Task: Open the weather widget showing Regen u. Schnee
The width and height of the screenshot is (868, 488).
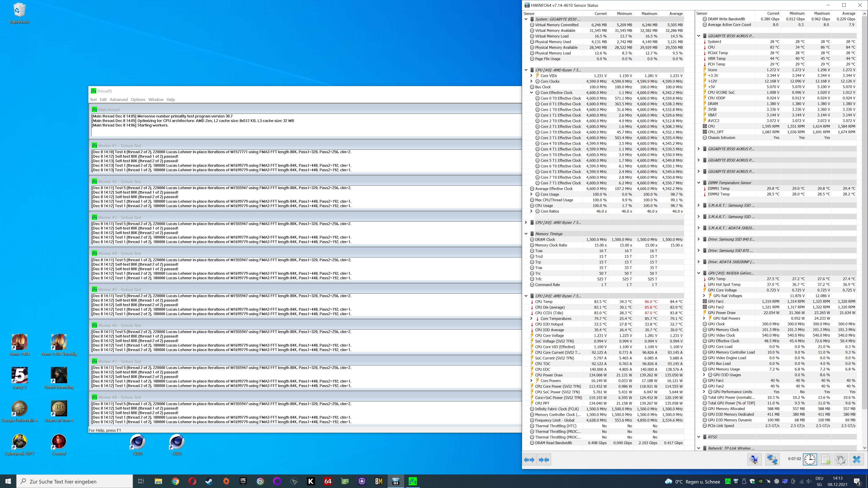Action: pos(692,482)
